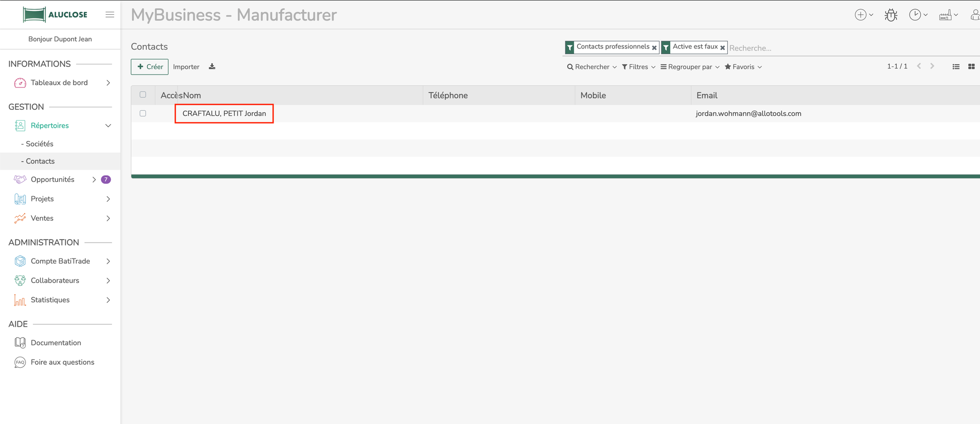Click the Importer button
Screen dimensions: 980x424
(x=186, y=67)
